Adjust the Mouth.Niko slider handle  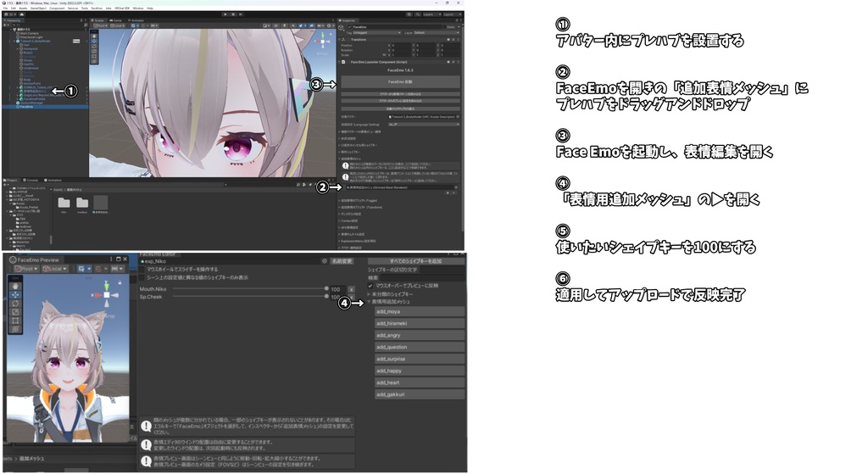click(x=326, y=288)
